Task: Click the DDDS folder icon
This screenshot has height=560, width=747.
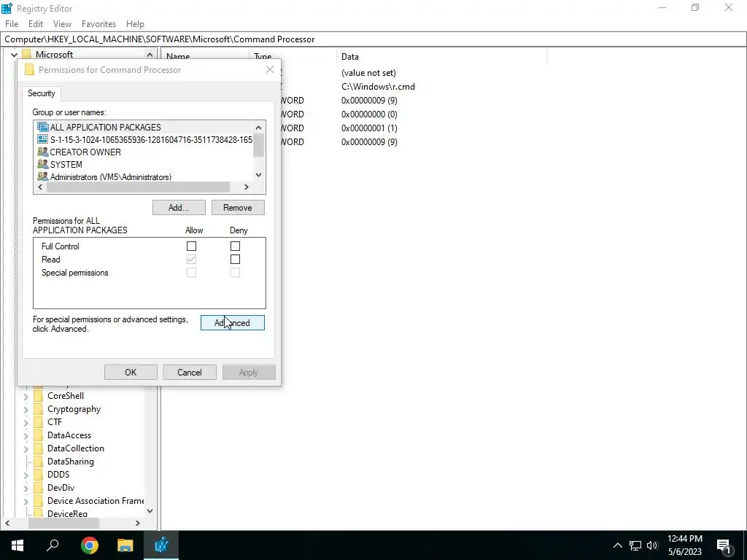Action: click(38, 474)
